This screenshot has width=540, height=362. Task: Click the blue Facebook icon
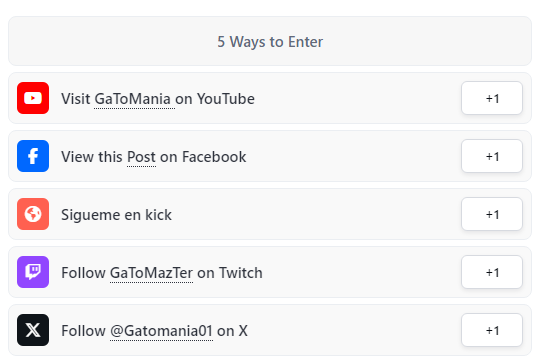[33, 156]
